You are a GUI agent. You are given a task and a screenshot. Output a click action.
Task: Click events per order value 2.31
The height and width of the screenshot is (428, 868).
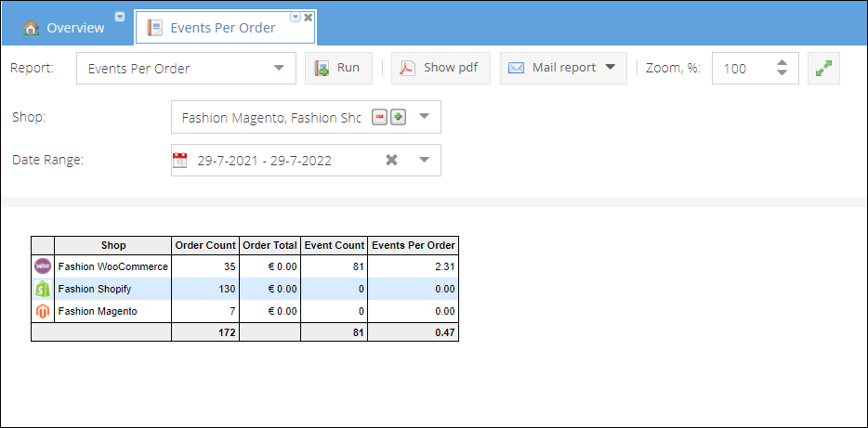click(445, 266)
